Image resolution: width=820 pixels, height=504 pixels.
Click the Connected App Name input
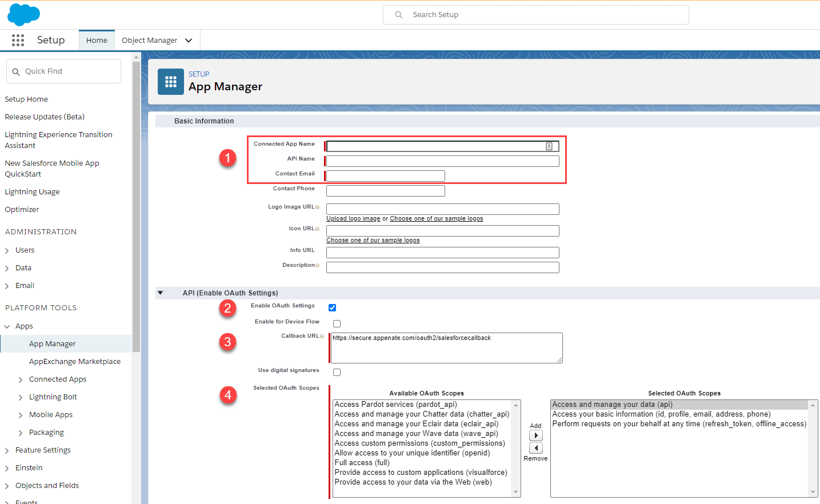pos(442,146)
